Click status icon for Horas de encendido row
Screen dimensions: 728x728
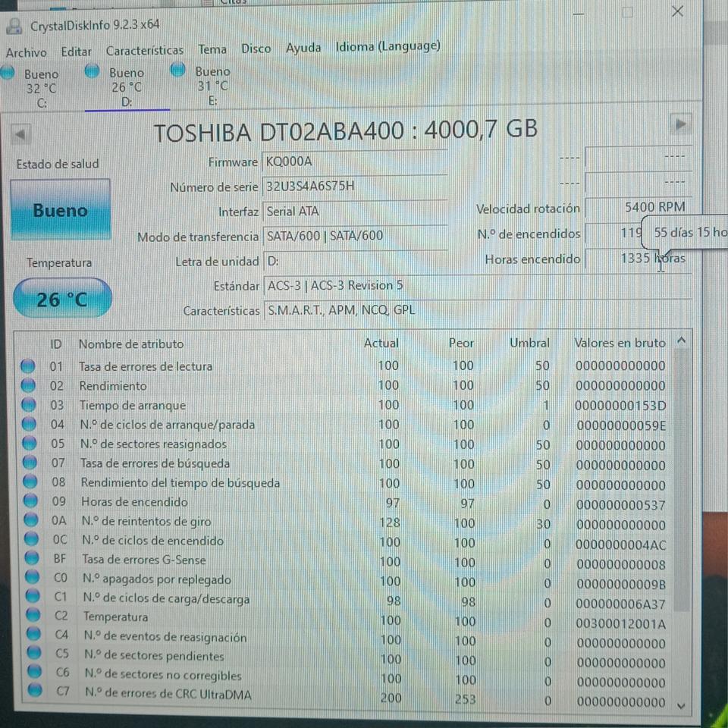30,500
